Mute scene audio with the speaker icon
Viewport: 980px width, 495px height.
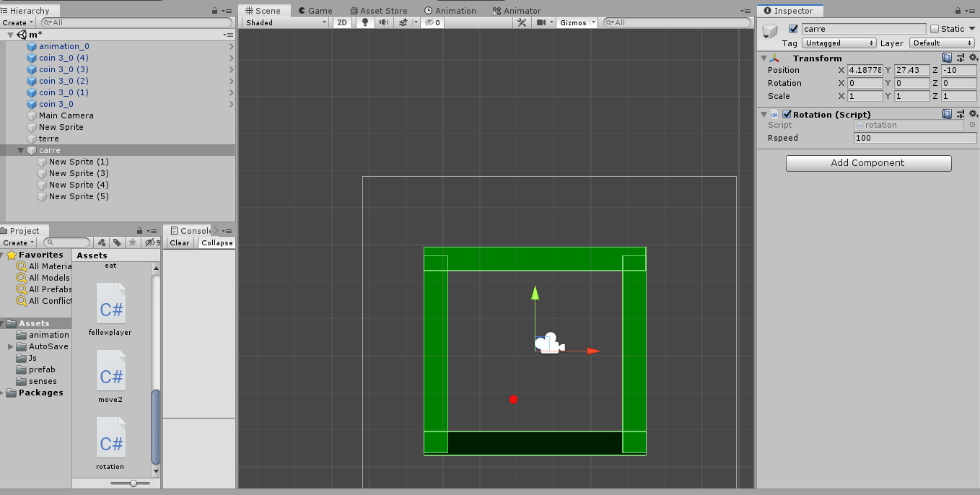point(383,22)
